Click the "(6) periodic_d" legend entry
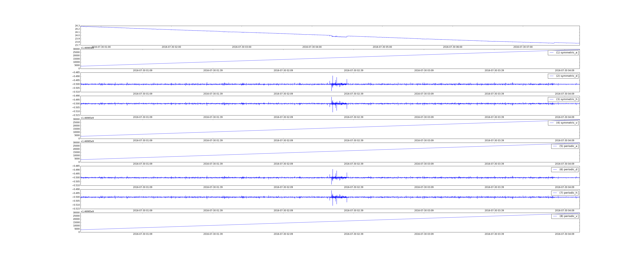Image resolution: width=644 pixels, height=258 pixels. (x=565, y=169)
